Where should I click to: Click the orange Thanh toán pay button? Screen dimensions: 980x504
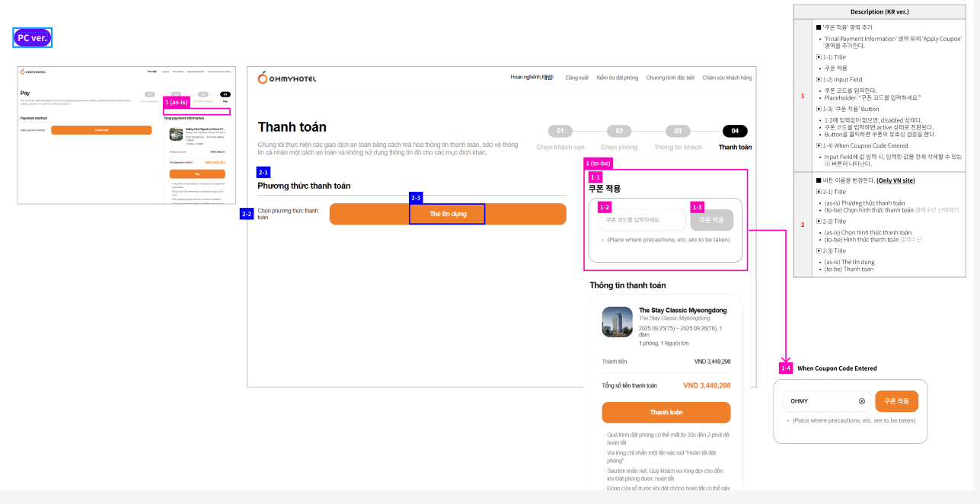(666, 413)
